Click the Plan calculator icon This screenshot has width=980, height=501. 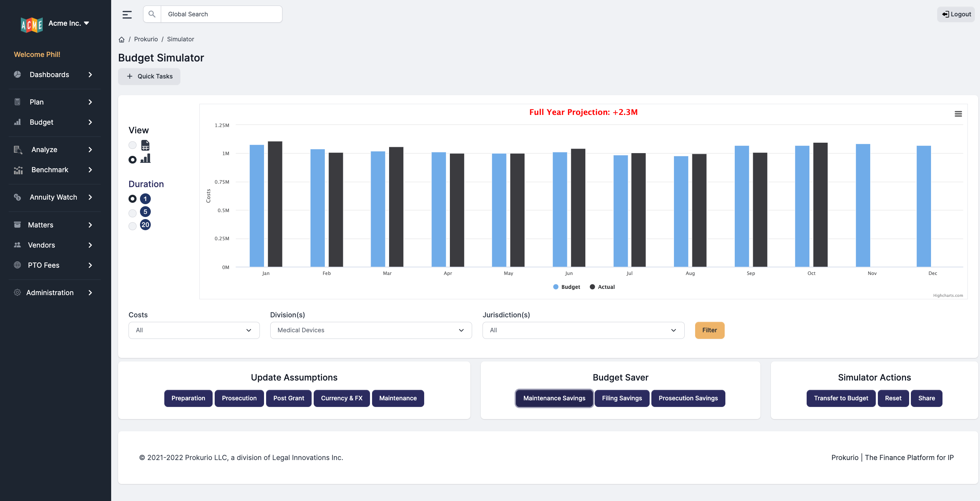17,101
